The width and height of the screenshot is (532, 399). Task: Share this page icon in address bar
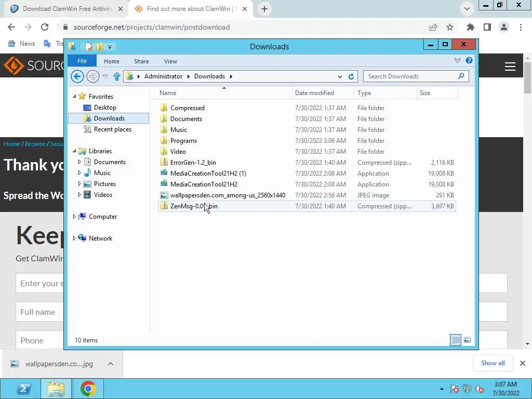tap(433, 27)
